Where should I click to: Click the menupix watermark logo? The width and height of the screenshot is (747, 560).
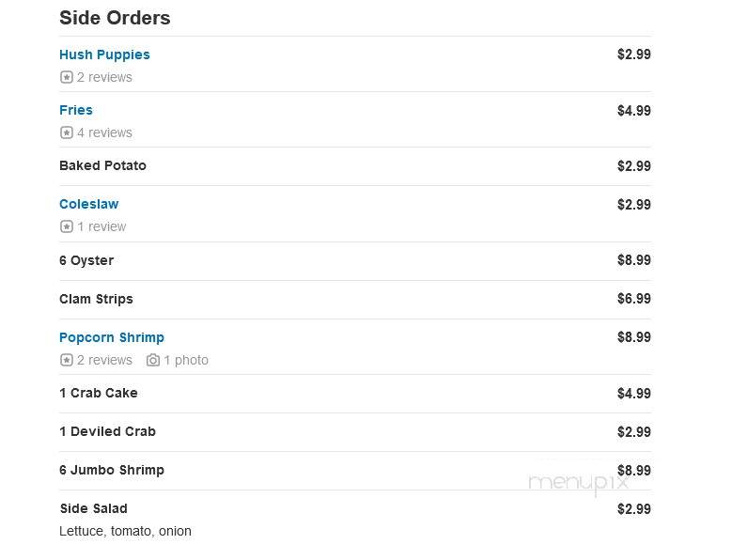579,483
